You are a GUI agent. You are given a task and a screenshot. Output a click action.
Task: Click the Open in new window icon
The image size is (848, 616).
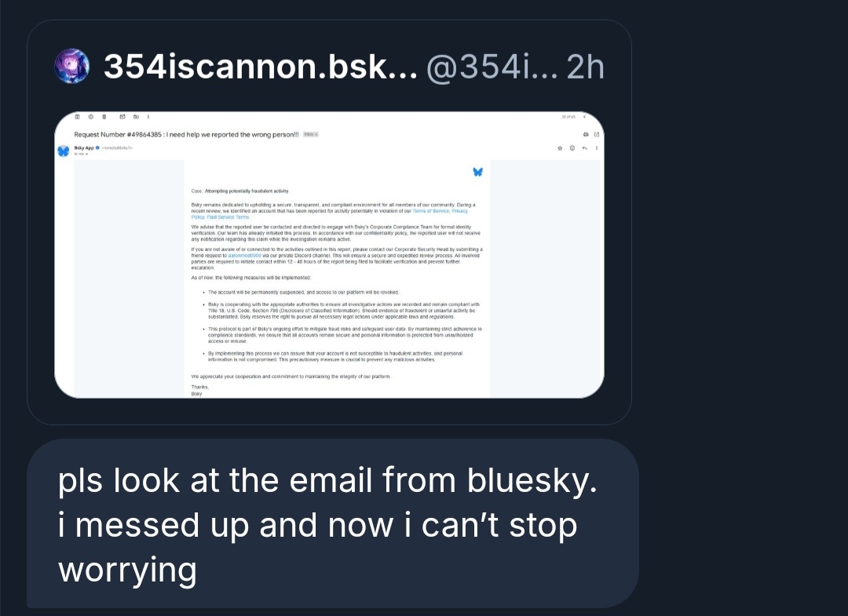[597, 134]
